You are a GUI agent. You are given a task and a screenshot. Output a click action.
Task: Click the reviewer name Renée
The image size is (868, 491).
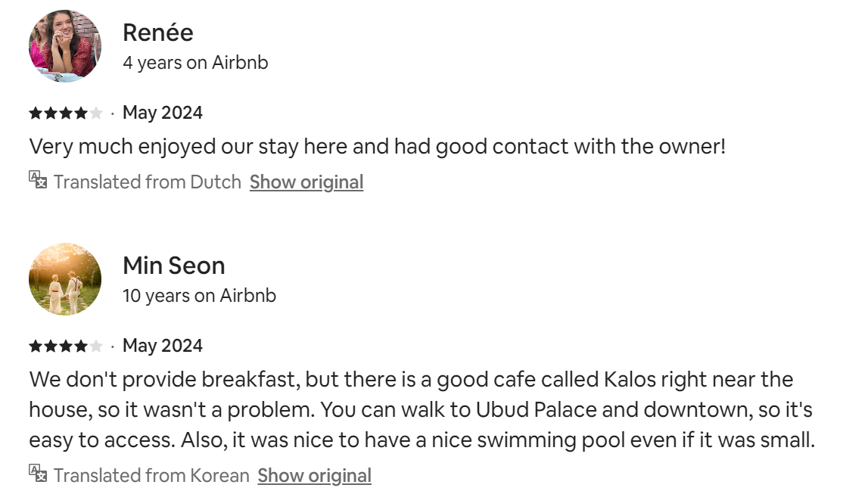(x=158, y=33)
